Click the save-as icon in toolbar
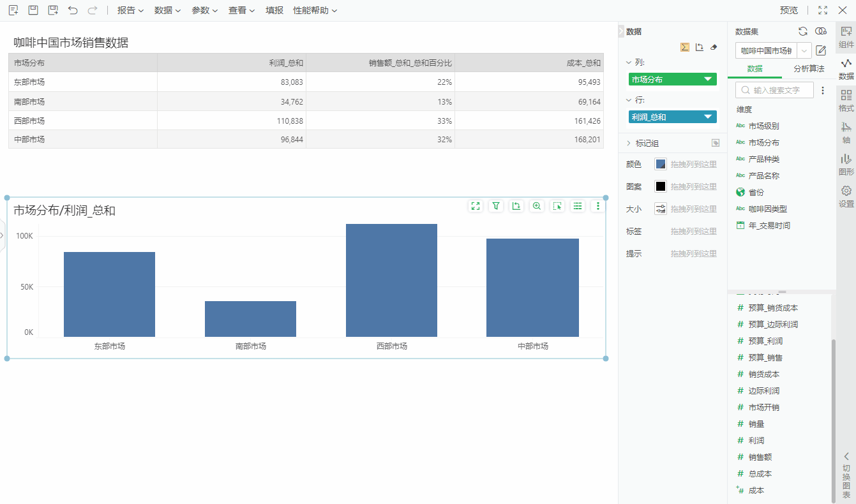856x504 pixels. click(x=53, y=10)
